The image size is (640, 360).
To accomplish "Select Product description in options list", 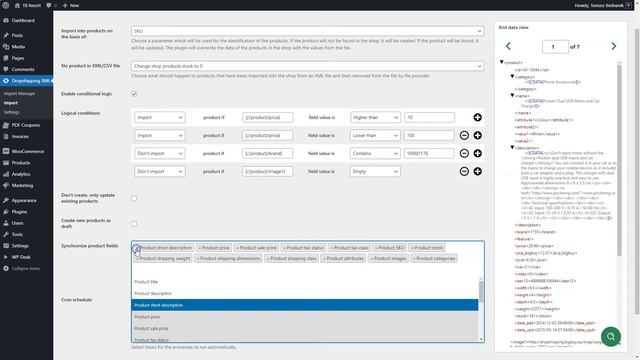I will click(x=304, y=293).
